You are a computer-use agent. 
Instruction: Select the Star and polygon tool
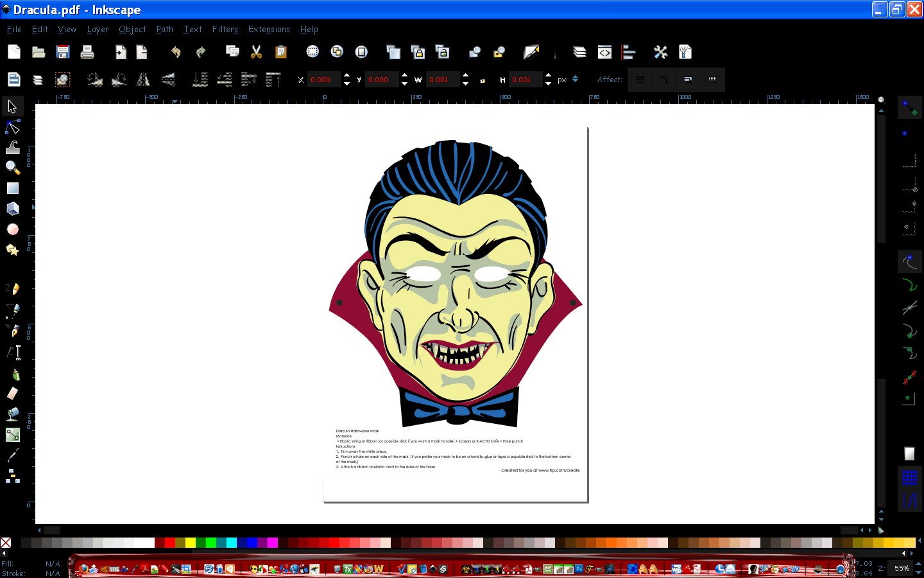(x=13, y=250)
